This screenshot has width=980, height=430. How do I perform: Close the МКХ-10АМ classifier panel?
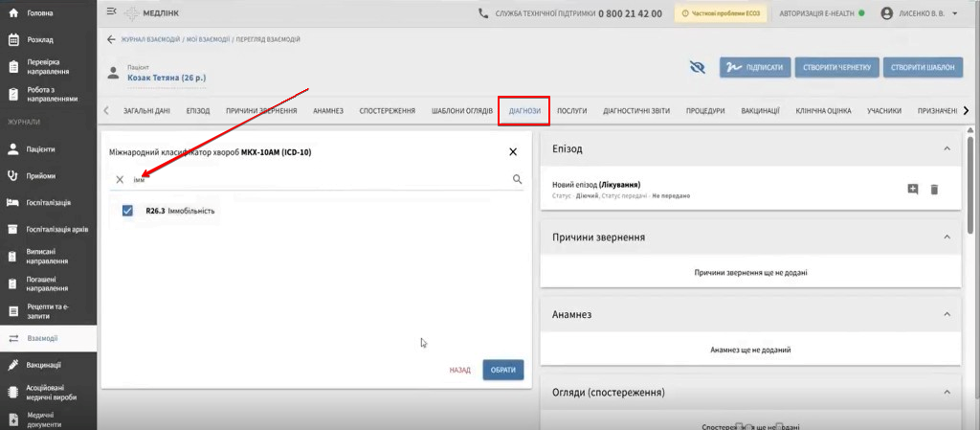tap(513, 152)
